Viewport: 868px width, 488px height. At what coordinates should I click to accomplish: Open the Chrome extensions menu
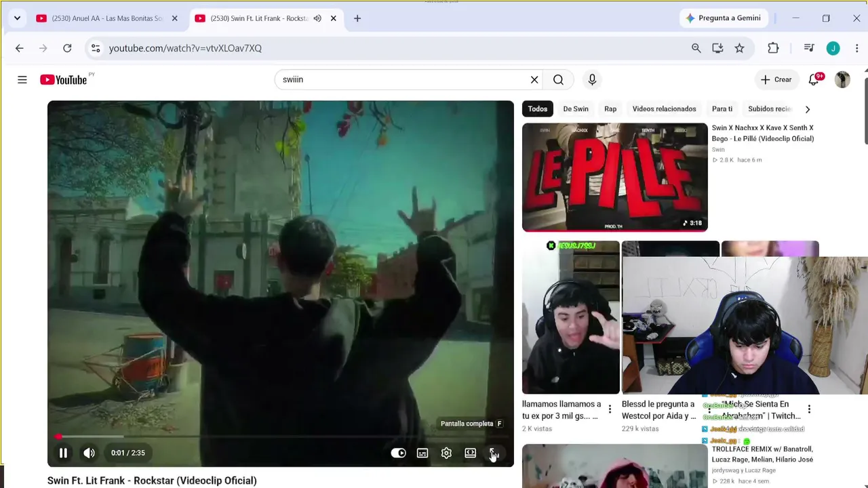(x=773, y=48)
